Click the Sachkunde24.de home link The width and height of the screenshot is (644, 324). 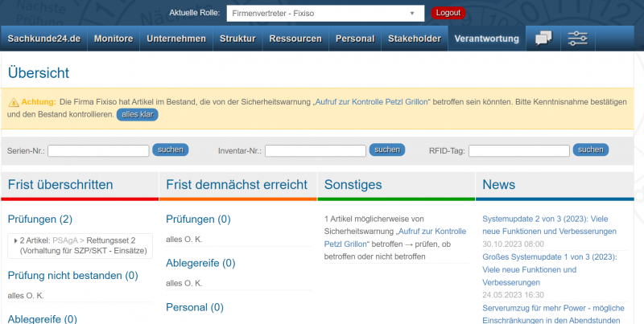point(44,39)
